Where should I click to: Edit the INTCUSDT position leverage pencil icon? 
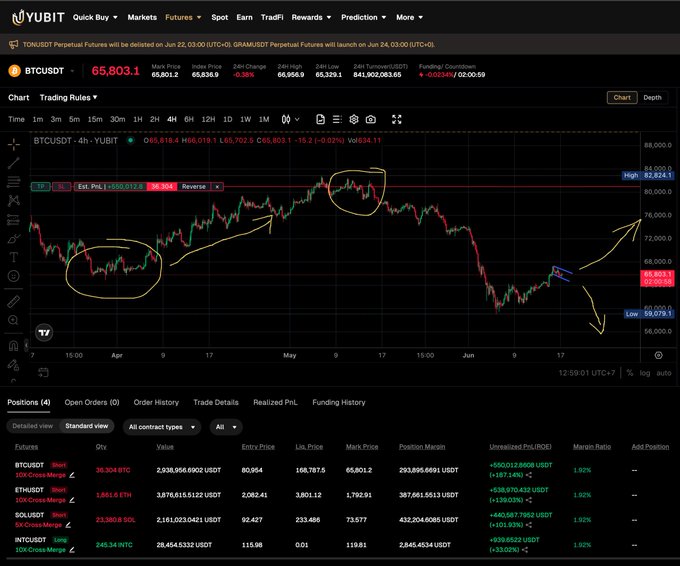click(x=72, y=550)
